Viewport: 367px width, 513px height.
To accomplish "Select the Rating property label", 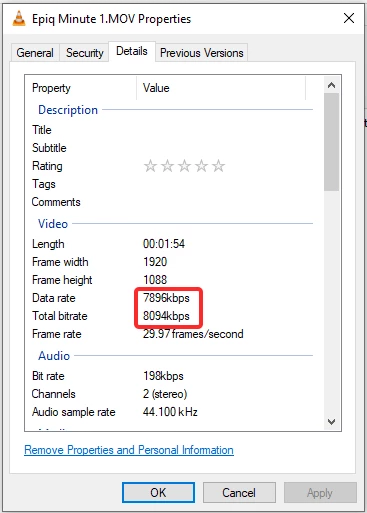I will point(47,166).
